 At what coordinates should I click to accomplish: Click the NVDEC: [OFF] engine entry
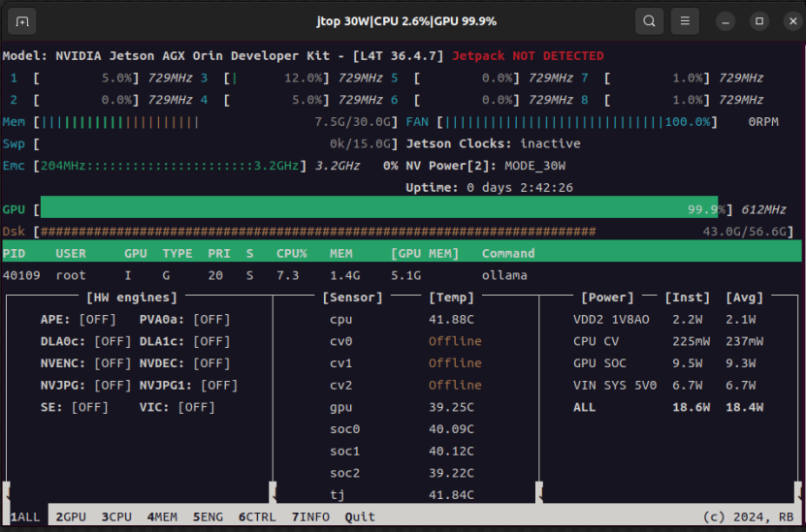pyautogui.click(x=184, y=363)
